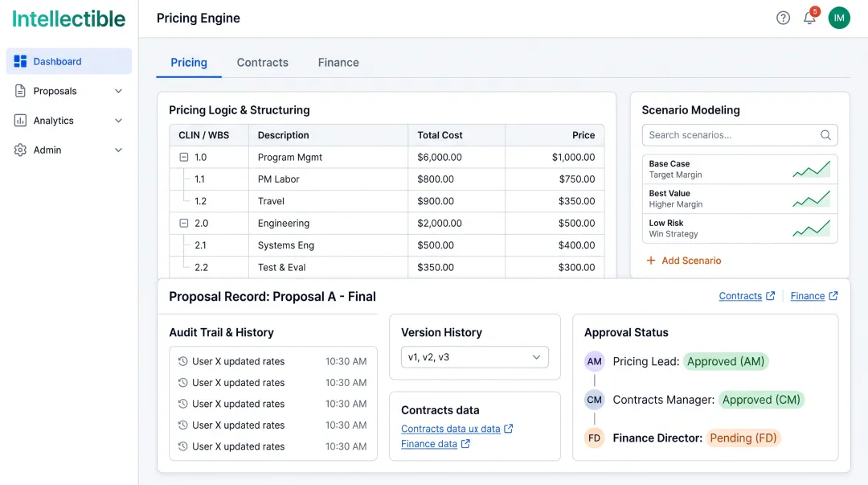Click the Total Cost column header
Viewport: 868px width, 485px height.
[457, 135]
